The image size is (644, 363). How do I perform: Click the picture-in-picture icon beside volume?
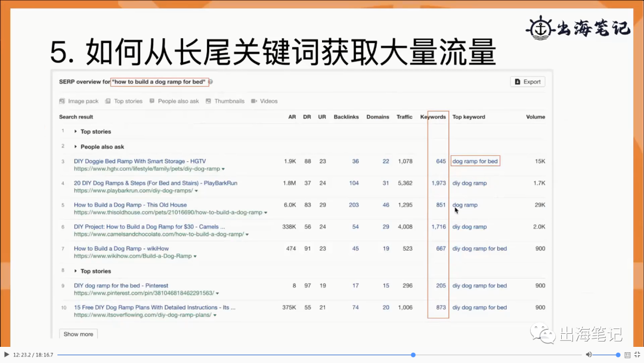pyautogui.click(x=627, y=355)
